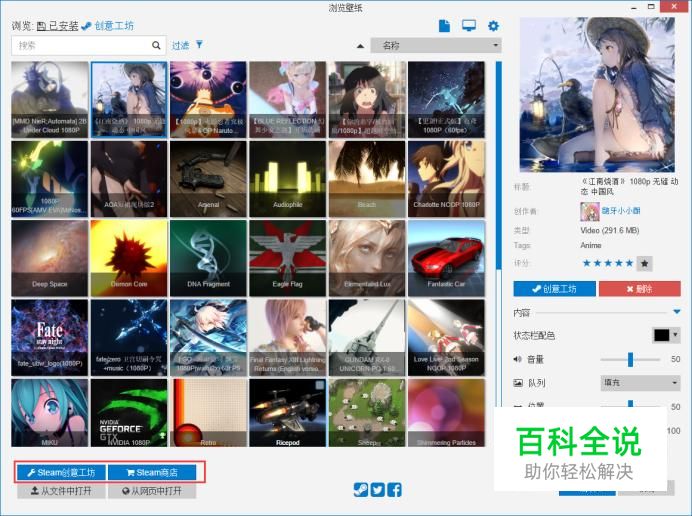
Task: Select the Shimmering Particles wallpaper thumbnail
Action: (446, 413)
